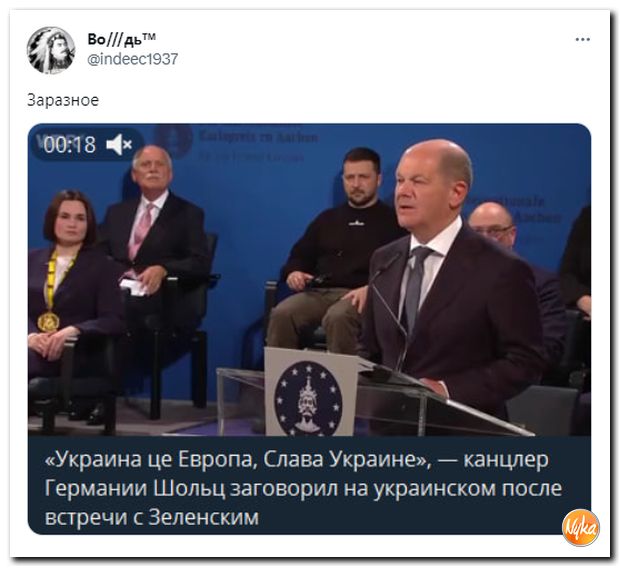Click the pink tie of the white-haired man
Viewport: 621px width, 568px height.
click(x=141, y=231)
